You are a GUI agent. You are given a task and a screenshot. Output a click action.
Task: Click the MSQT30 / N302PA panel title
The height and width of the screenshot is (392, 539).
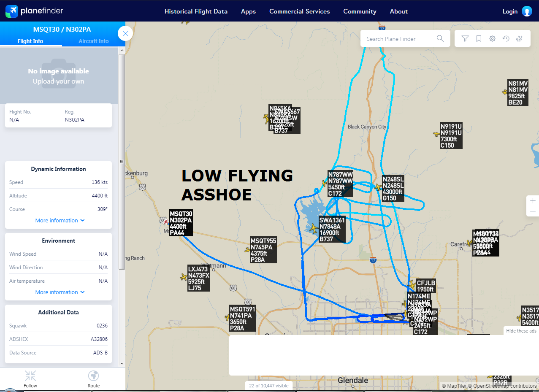62,30
